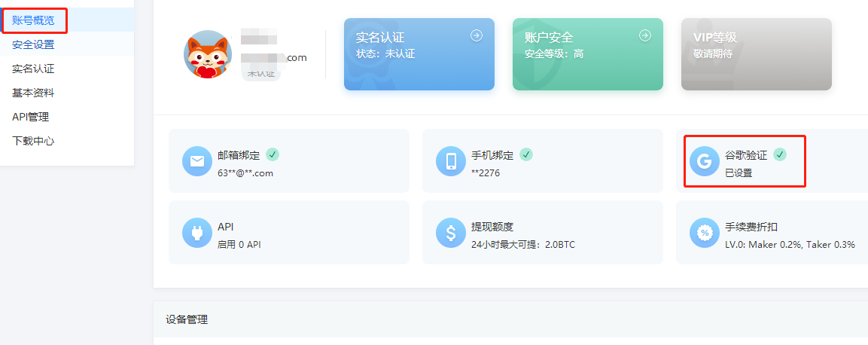868x345 pixels.
Task: Click the 提现额度 label
Action: click(x=492, y=227)
